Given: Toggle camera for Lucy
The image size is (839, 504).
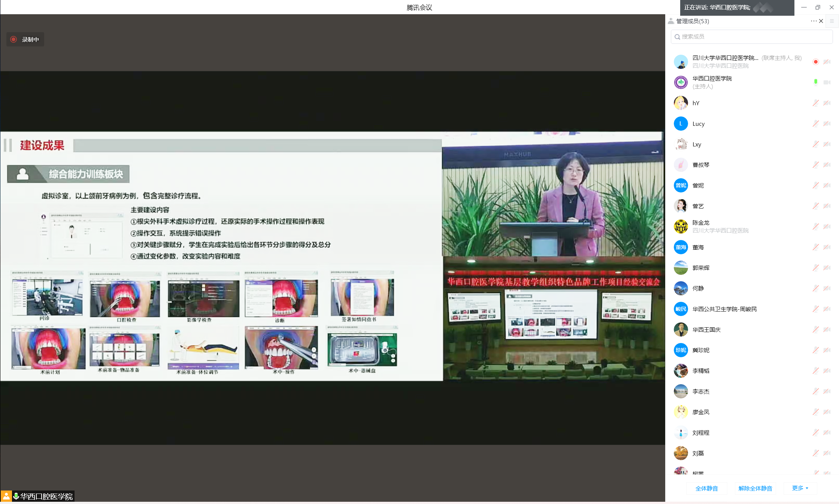Looking at the screenshot, I should pos(827,124).
